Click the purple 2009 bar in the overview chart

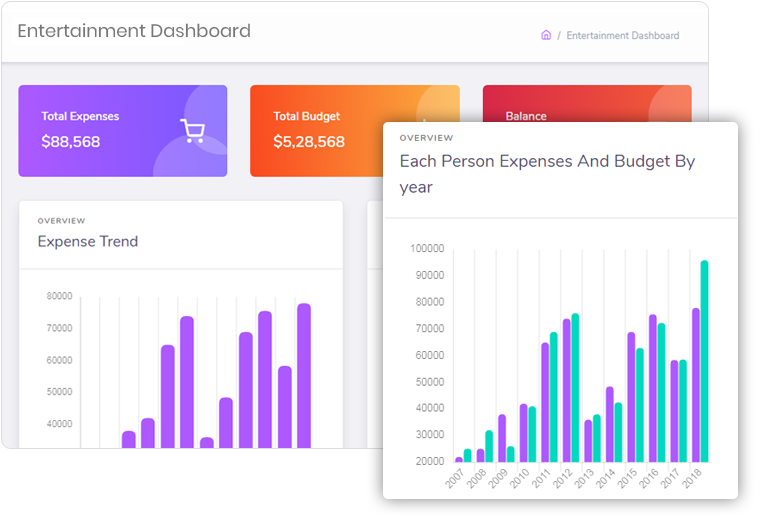pos(502,438)
